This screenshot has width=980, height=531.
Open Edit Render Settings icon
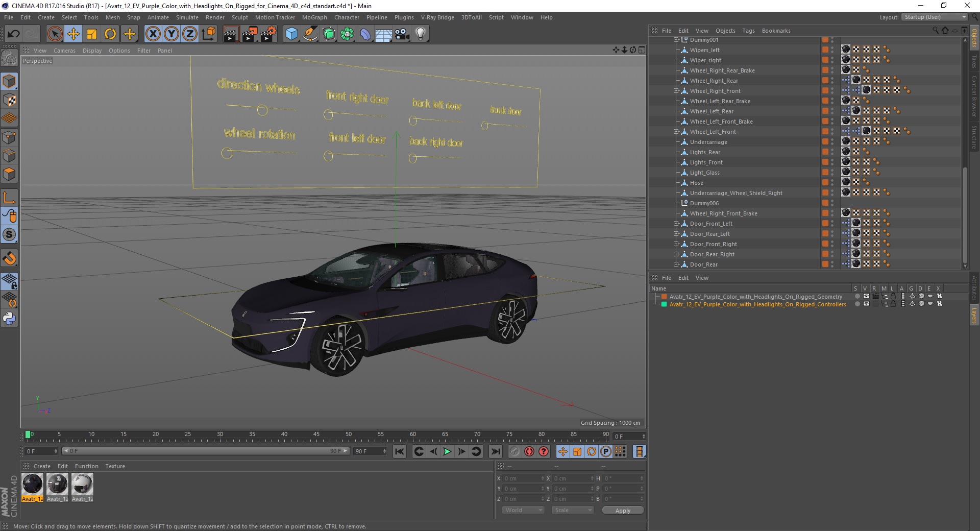click(268, 34)
